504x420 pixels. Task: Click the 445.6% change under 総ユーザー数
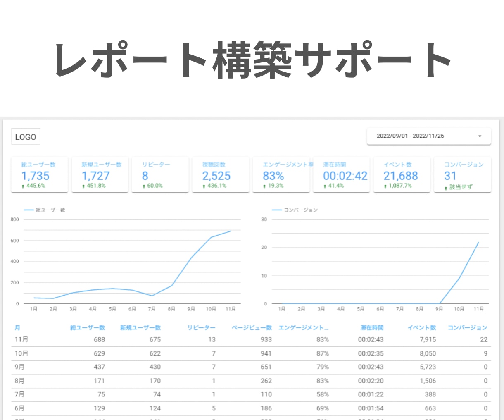click(36, 186)
